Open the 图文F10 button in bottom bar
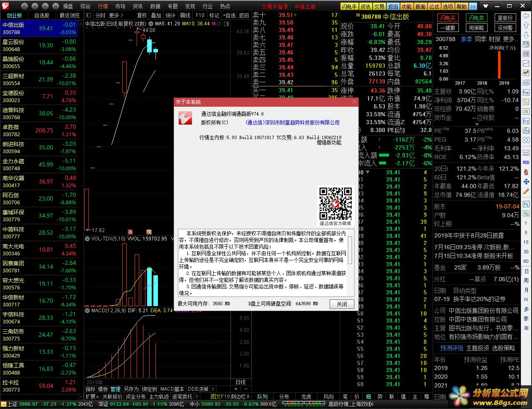 [220, 397]
